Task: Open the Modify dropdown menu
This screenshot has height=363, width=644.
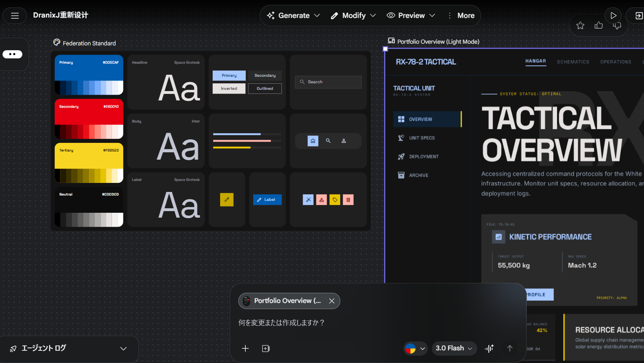Action: coord(353,16)
